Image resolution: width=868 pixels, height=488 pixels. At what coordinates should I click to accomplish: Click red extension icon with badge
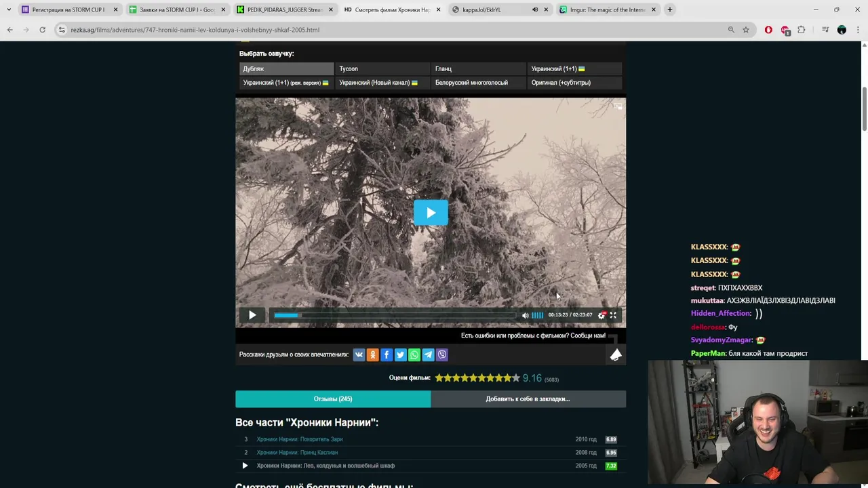coord(785,30)
